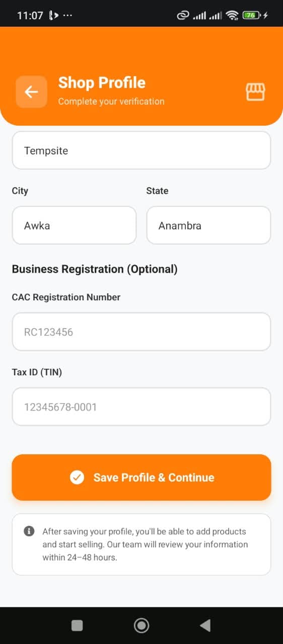The width and height of the screenshot is (283, 644).
Task: Tap the review notice info card
Action: (141, 544)
